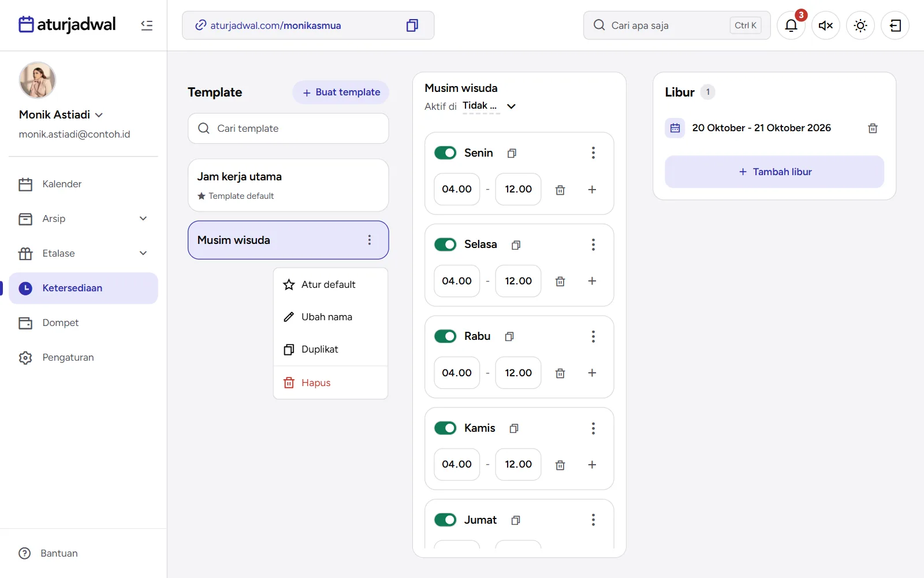Toggle the mute sound icon
The image size is (924, 578).
pyautogui.click(x=826, y=25)
